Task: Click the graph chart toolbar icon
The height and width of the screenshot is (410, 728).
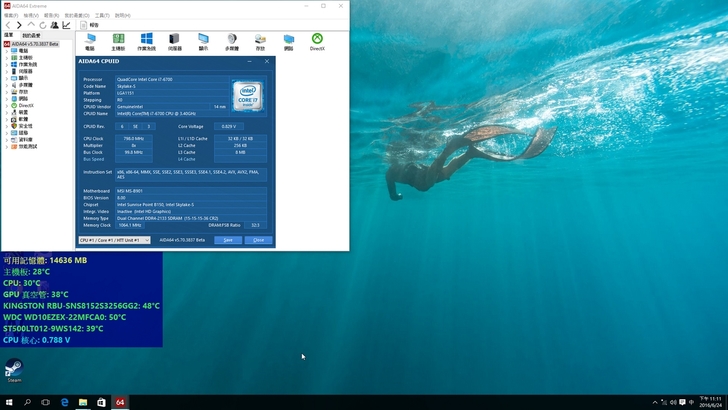Action: pos(66,25)
